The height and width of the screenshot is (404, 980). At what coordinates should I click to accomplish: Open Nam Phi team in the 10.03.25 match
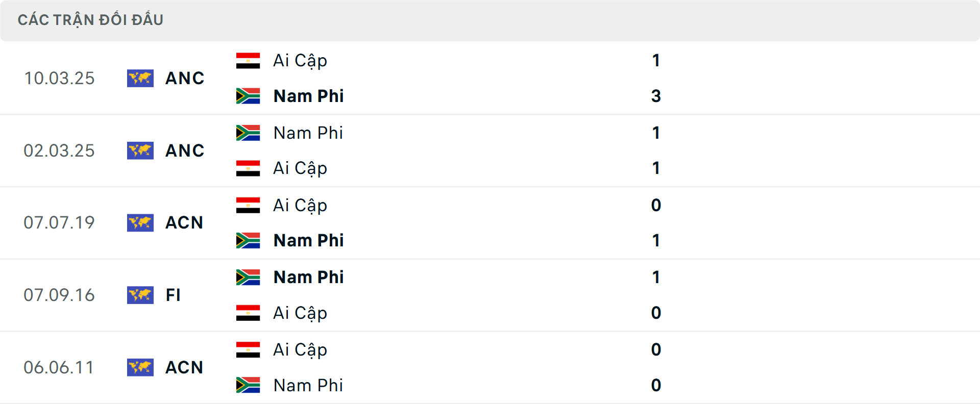[308, 96]
